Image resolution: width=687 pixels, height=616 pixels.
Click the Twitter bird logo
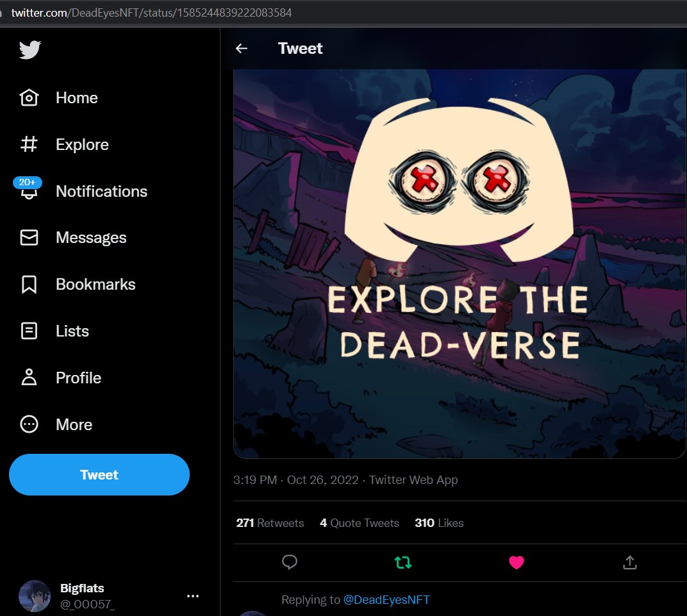tap(29, 49)
